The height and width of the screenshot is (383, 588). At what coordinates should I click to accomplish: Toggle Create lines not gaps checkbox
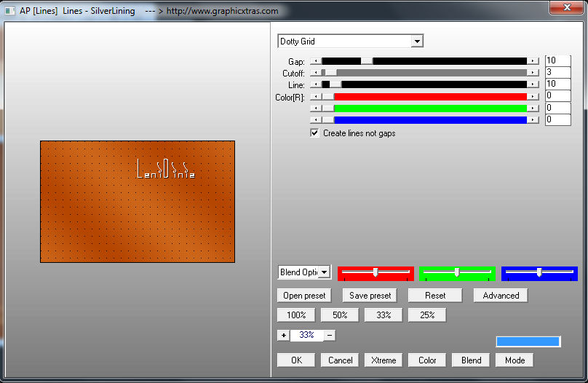coord(315,133)
